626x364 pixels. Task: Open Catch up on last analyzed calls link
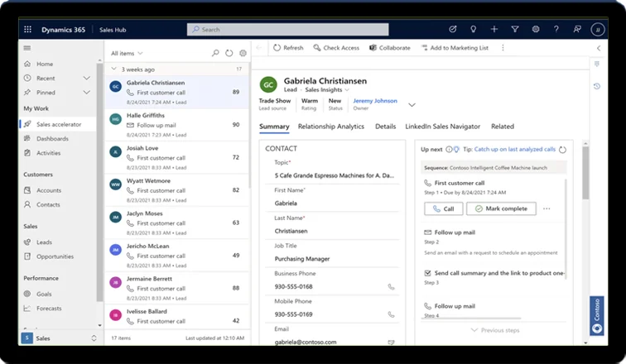pos(514,150)
